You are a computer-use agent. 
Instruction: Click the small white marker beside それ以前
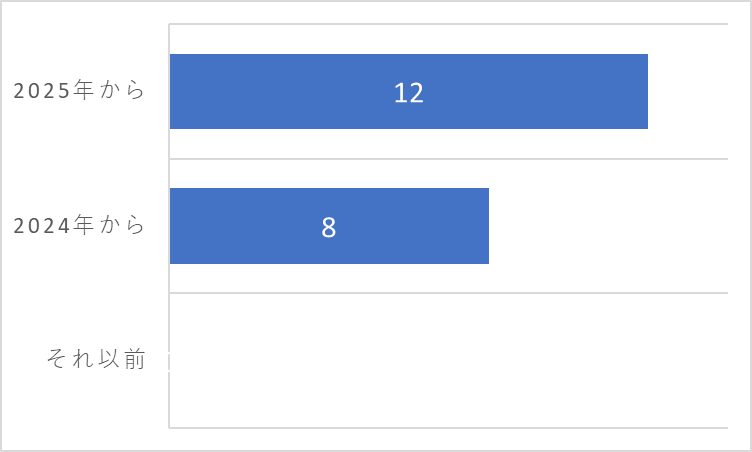pos(169,361)
